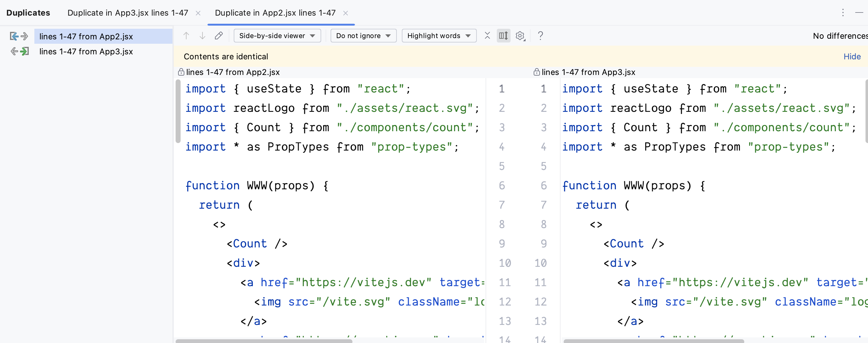Click the next difference down arrow
The height and width of the screenshot is (343, 868).
tap(202, 36)
